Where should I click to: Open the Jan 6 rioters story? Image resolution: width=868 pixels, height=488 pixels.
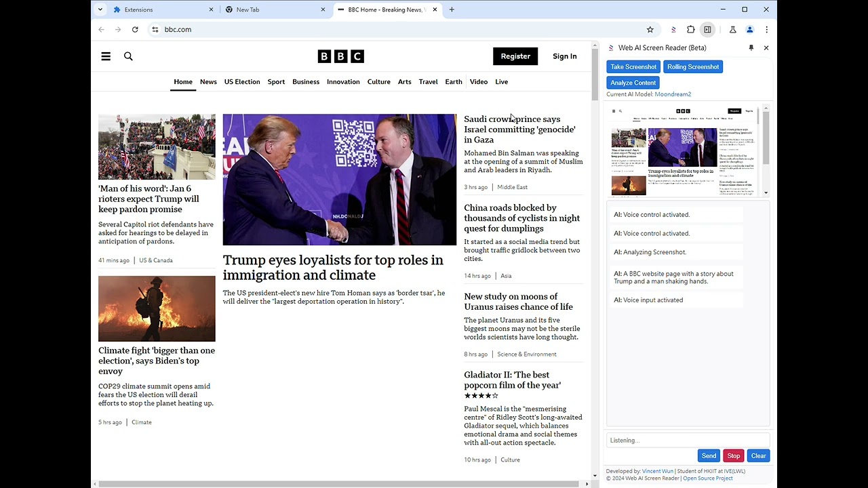coord(149,199)
